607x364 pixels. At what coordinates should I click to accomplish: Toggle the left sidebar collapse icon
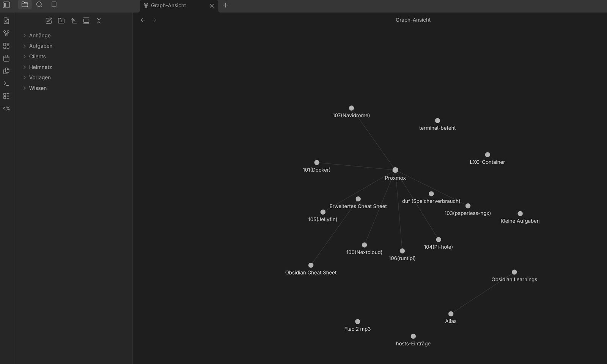click(x=6, y=5)
